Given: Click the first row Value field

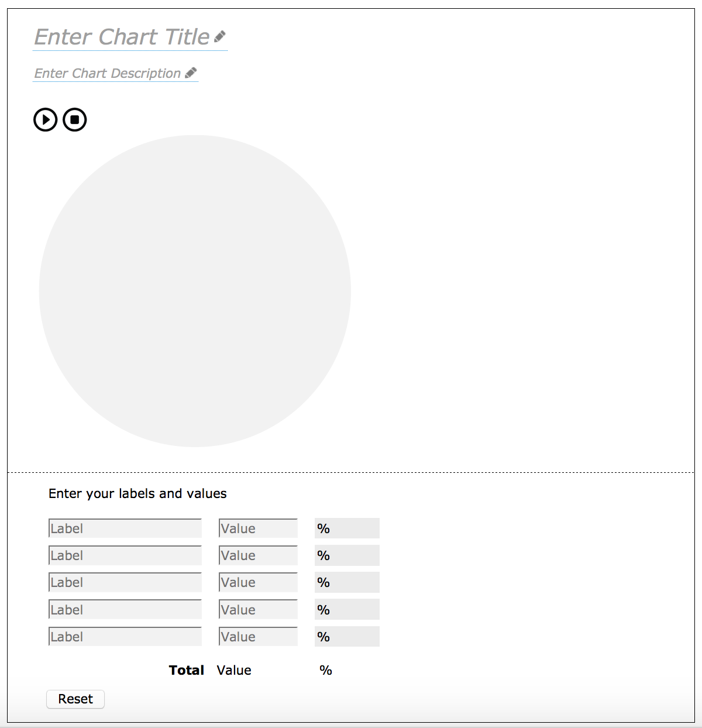Looking at the screenshot, I should coord(258,528).
